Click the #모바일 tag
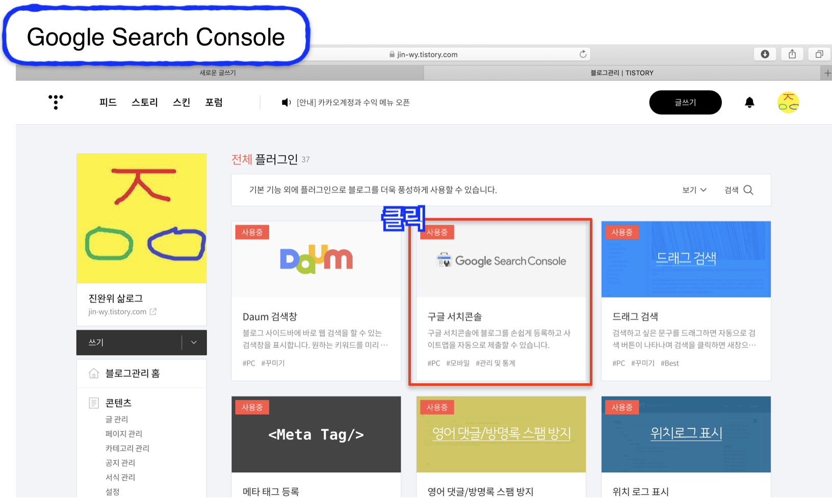The image size is (832, 504). click(458, 363)
